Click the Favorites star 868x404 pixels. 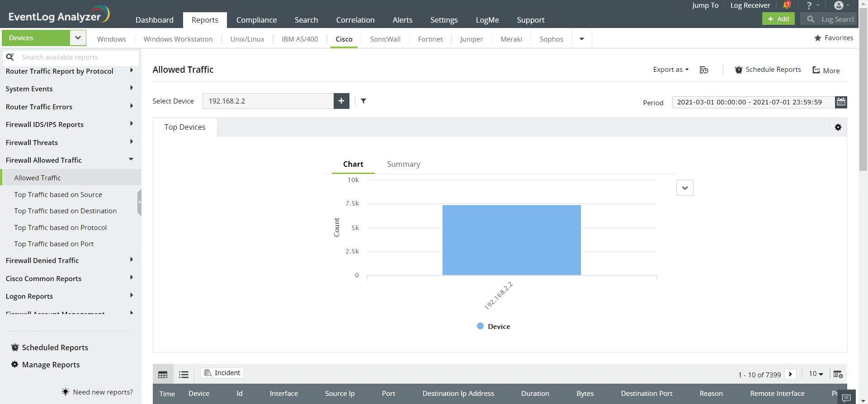pos(818,38)
